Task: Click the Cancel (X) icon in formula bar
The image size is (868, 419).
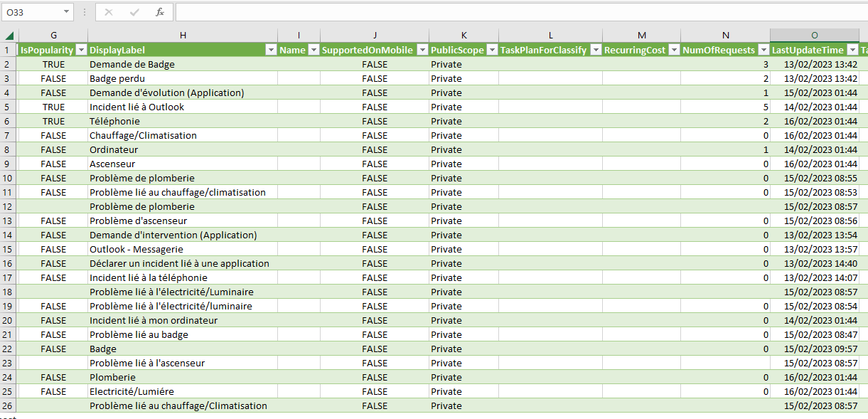Action: (108, 12)
